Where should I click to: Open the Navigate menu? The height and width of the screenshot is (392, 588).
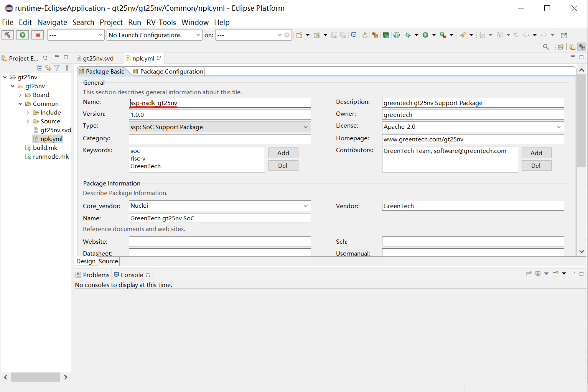[52, 22]
